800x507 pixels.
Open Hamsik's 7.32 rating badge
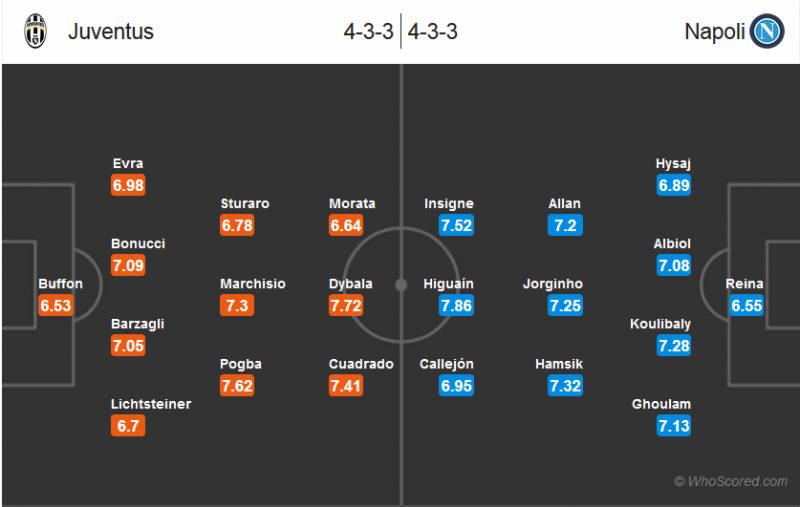pyautogui.click(x=565, y=386)
